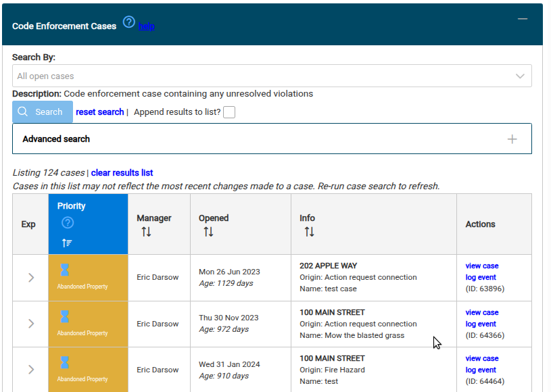The height and width of the screenshot is (392, 551).
Task: Click 'Age: 1129 days' text
Action: 226,283
